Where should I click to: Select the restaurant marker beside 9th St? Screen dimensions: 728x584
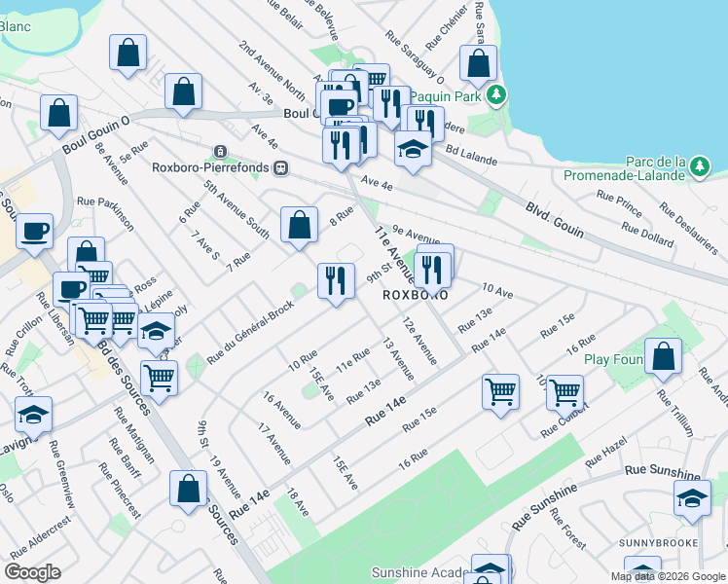pos(336,282)
